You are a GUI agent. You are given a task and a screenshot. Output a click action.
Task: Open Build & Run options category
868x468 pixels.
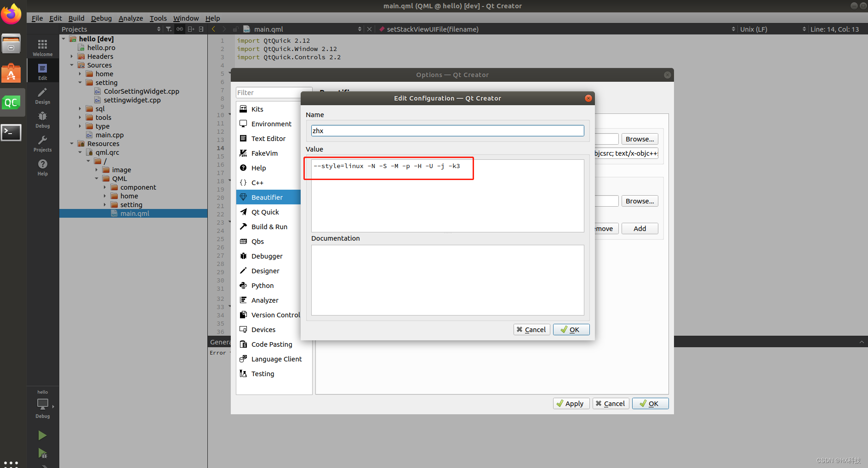point(268,227)
